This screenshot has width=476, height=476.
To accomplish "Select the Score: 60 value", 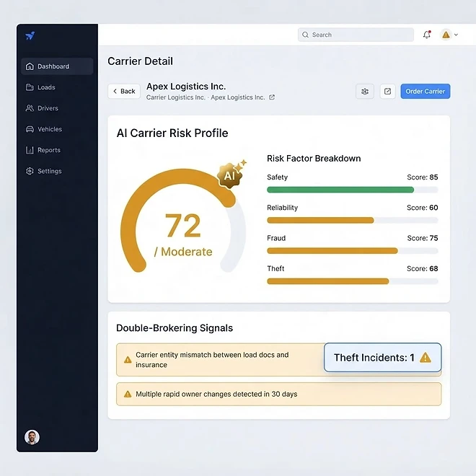I will pos(422,207).
